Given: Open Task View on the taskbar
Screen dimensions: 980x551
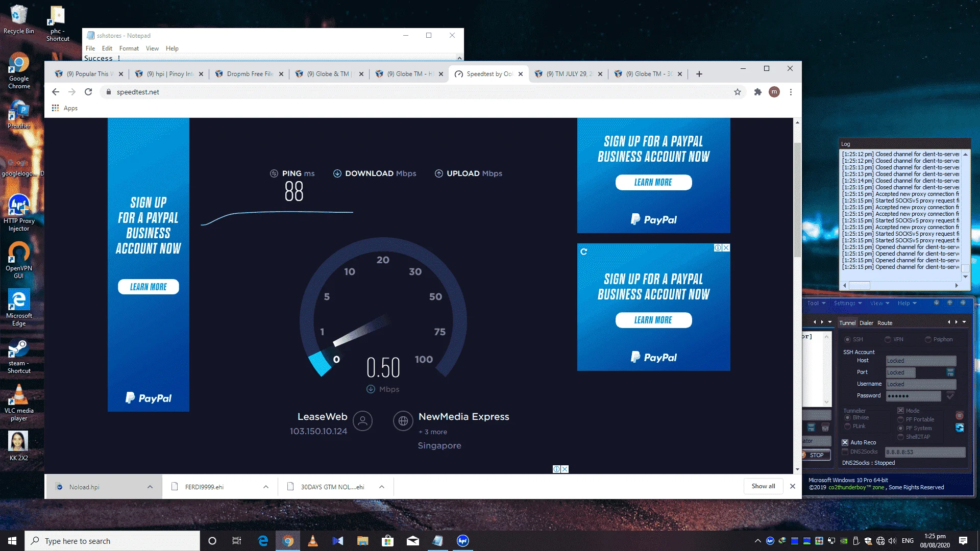Looking at the screenshot, I should tap(237, 541).
